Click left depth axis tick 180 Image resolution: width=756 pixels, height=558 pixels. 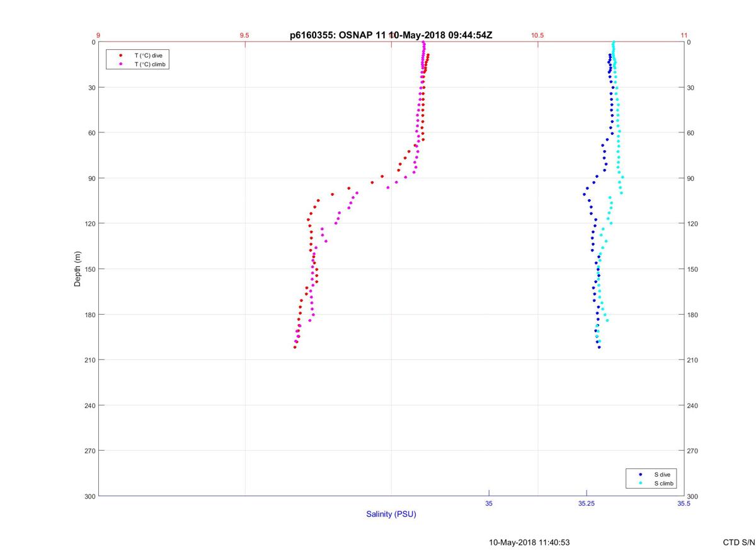(x=89, y=315)
